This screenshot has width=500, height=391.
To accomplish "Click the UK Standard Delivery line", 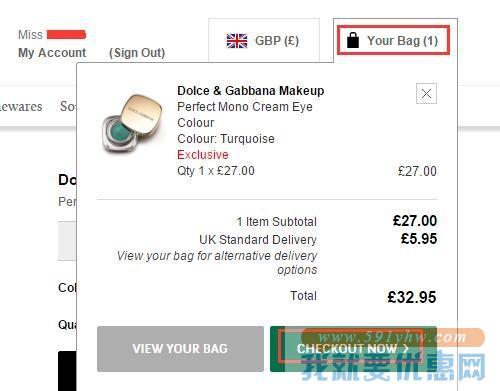I will pyautogui.click(x=258, y=240).
